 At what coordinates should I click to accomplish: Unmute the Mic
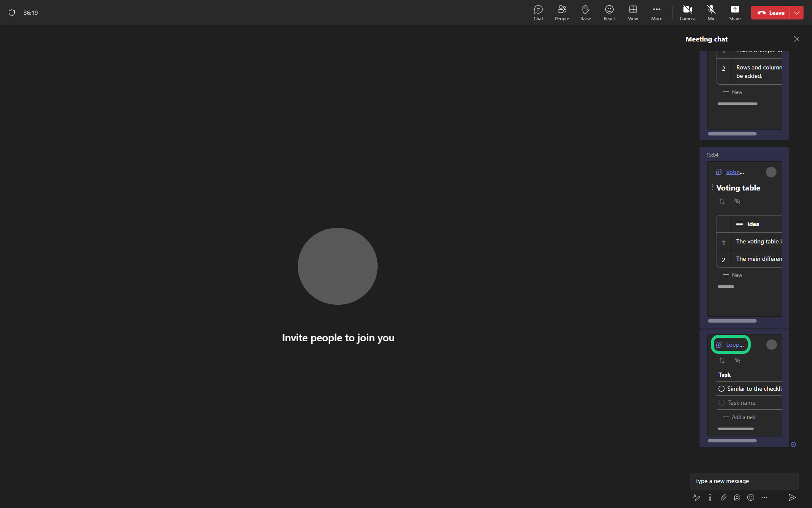[711, 13]
